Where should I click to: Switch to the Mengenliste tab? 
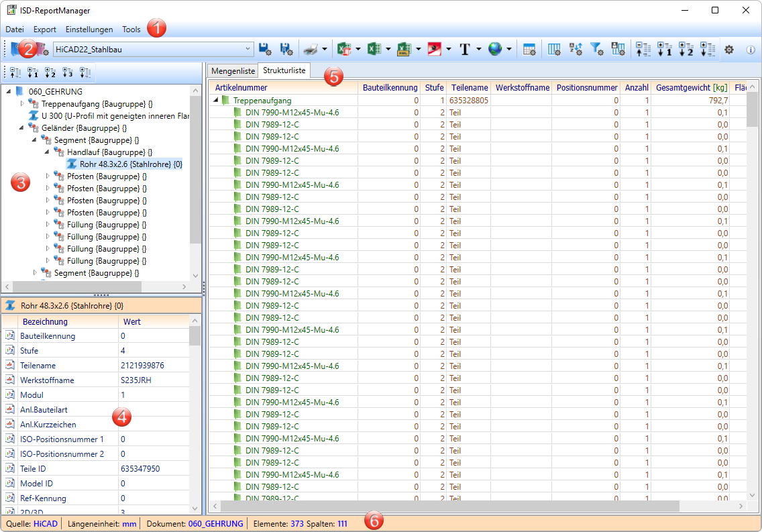coord(233,70)
